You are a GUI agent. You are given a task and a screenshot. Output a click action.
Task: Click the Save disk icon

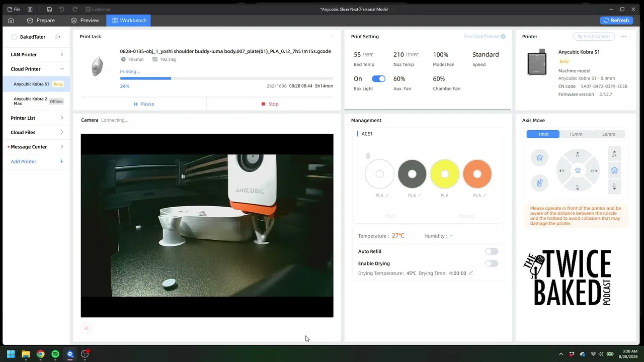point(49,9)
